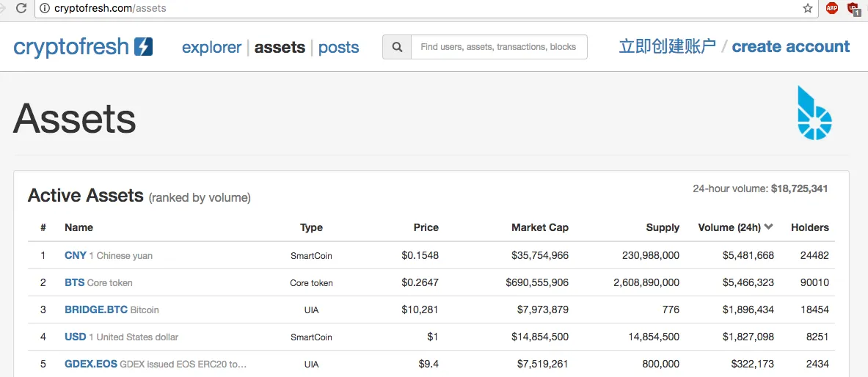Open the GDEX.EOS asset link
The width and height of the screenshot is (868, 377).
click(91, 364)
